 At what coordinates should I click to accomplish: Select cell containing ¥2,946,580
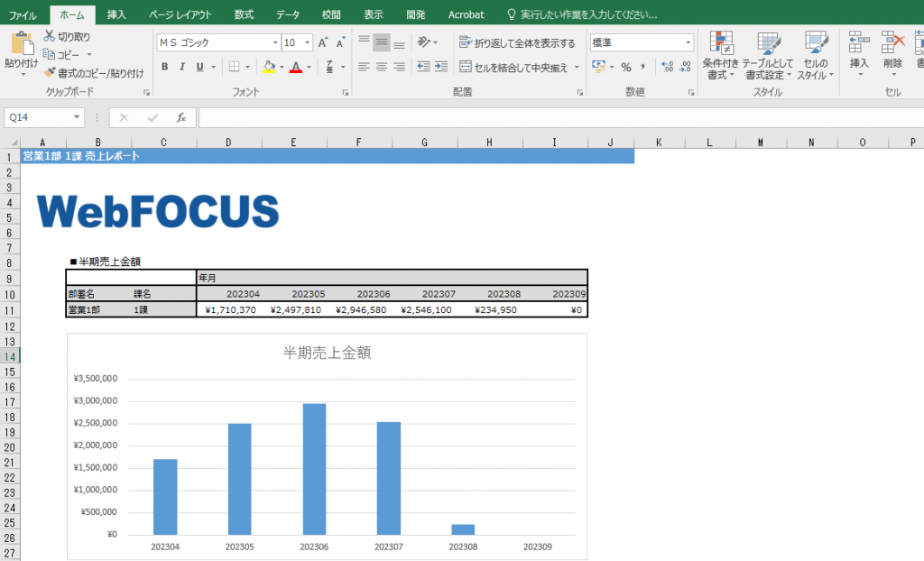pyautogui.click(x=360, y=310)
